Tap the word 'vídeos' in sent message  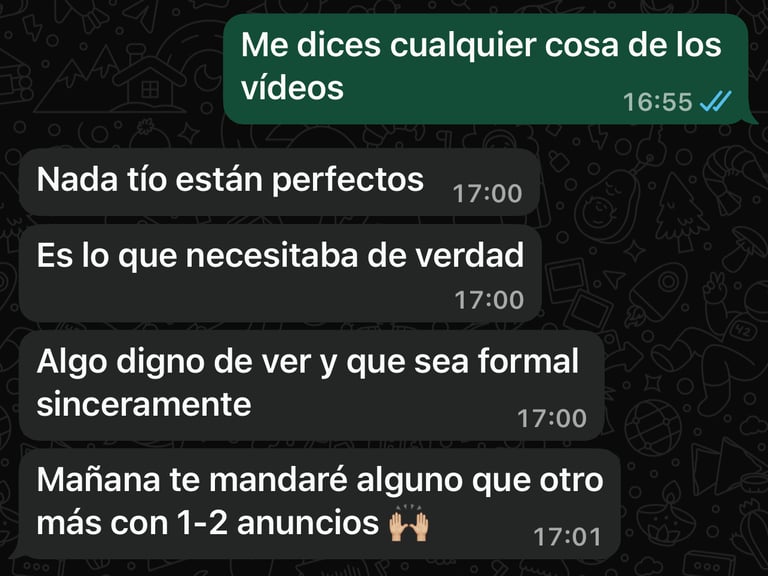(x=292, y=88)
